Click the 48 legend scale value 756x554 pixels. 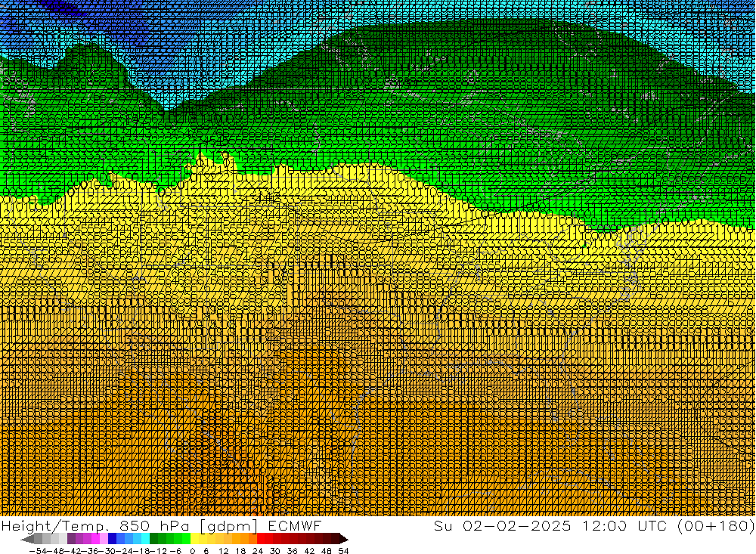327,551
